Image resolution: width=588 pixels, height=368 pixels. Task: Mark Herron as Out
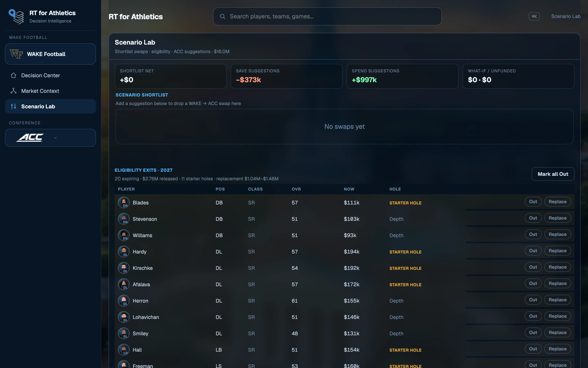[533, 300]
